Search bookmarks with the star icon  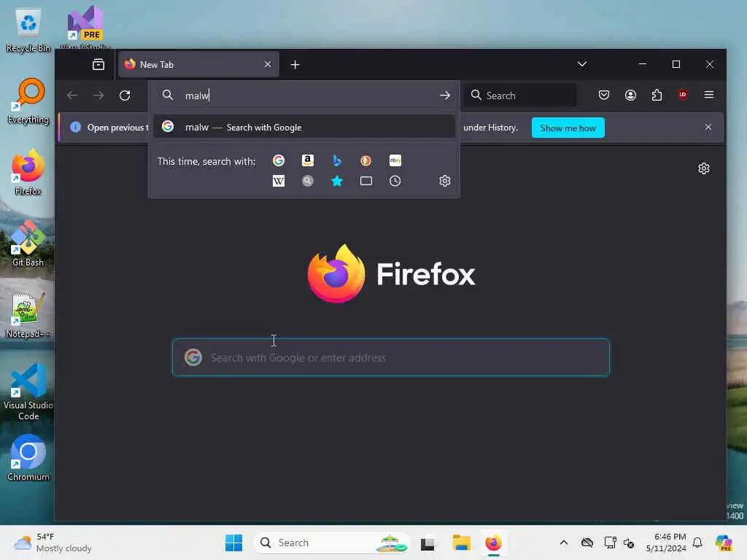pos(337,181)
